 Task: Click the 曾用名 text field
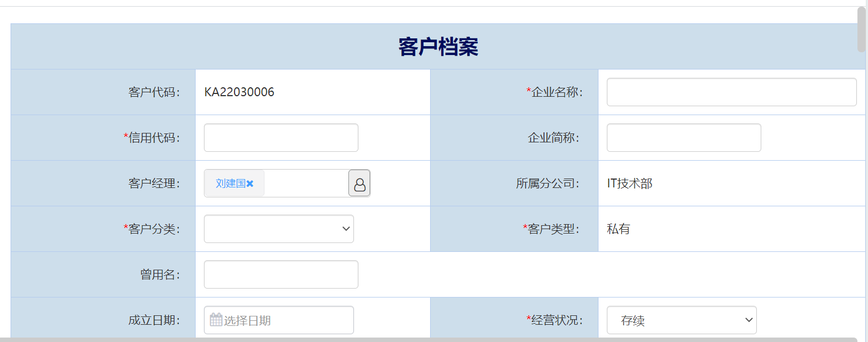click(281, 274)
